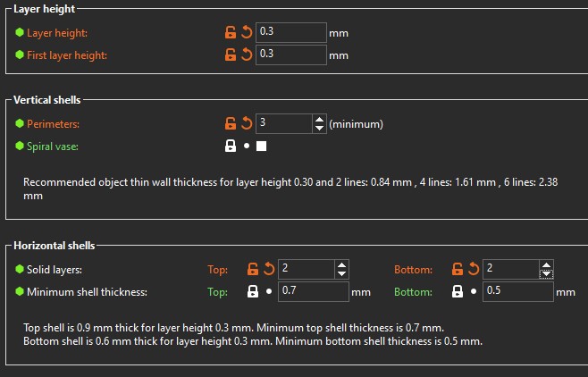Click the Layer height input field
588x377 pixels.
pyautogui.click(x=290, y=33)
